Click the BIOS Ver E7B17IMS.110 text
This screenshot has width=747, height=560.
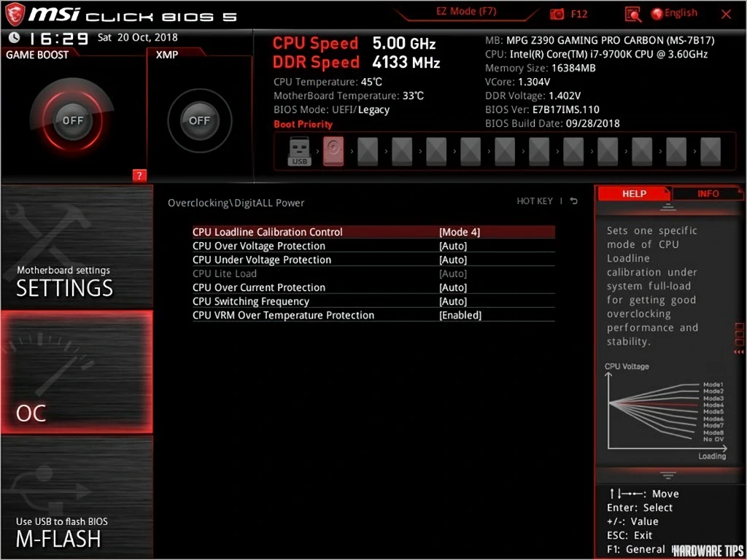(542, 109)
